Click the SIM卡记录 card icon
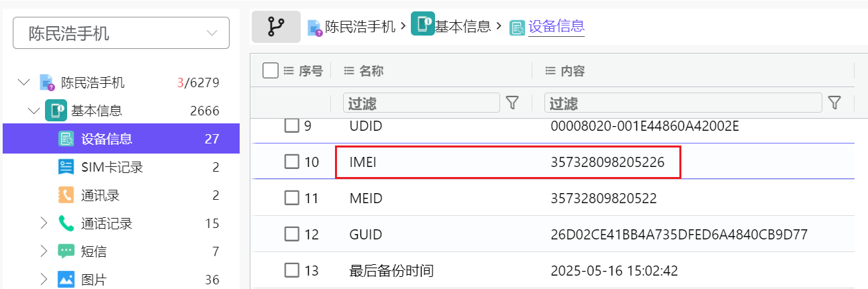 [x=66, y=167]
